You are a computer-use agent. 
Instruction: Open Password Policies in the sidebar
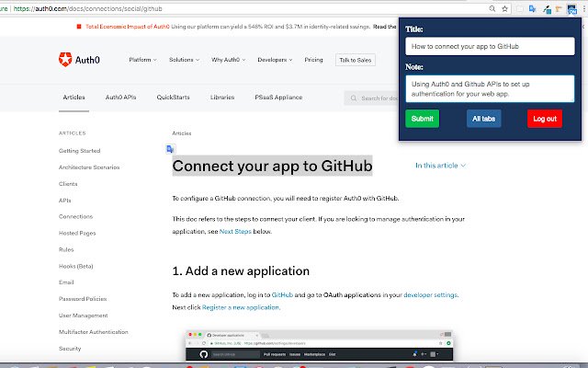pyautogui.click(x=83, y=298)
